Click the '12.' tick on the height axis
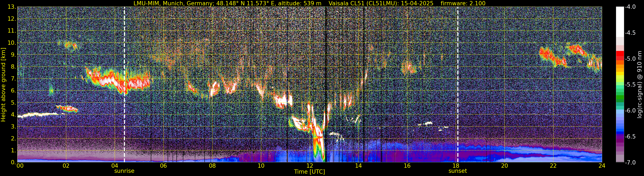 [x=12, y=19]
